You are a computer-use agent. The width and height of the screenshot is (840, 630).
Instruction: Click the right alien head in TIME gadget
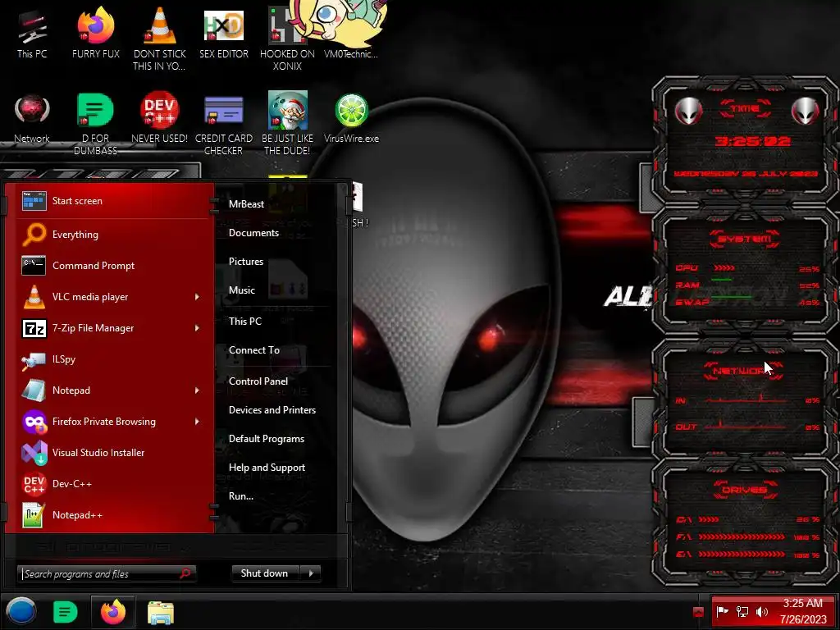pyautogui.click(x=806, y=111)
